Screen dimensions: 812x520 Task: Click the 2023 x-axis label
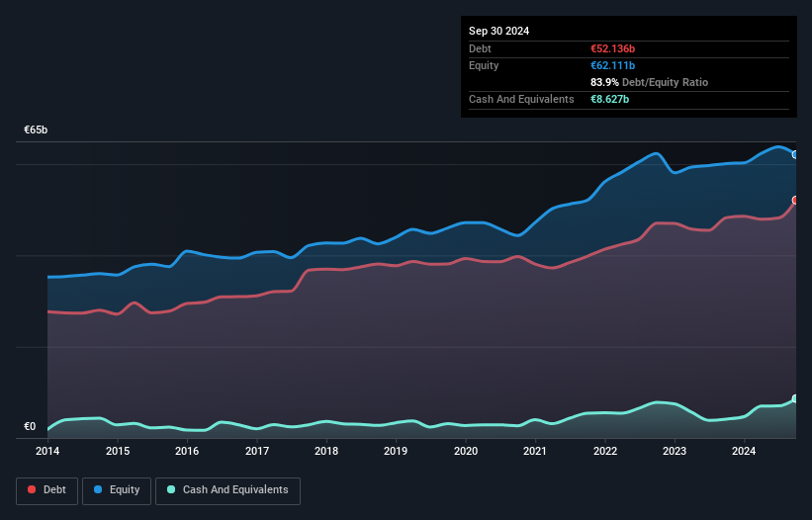click(x=675, y=451)
